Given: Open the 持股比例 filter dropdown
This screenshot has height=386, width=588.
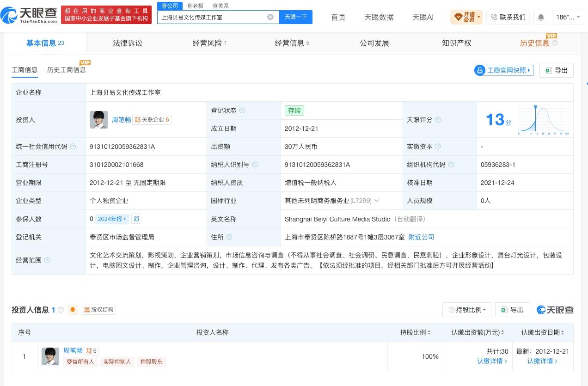Looking at the screenshot, I should pos(467,310).
